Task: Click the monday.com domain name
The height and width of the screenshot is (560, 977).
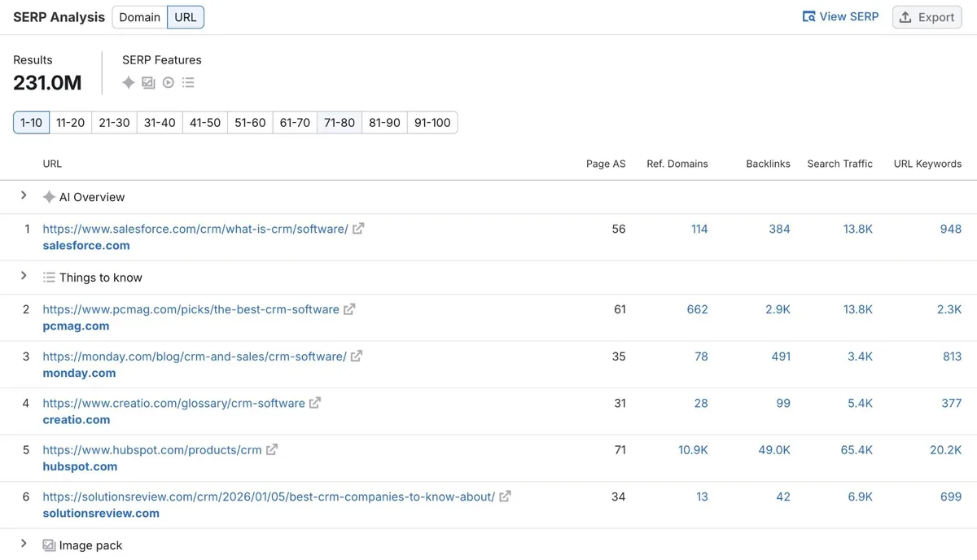Action: 79,373
